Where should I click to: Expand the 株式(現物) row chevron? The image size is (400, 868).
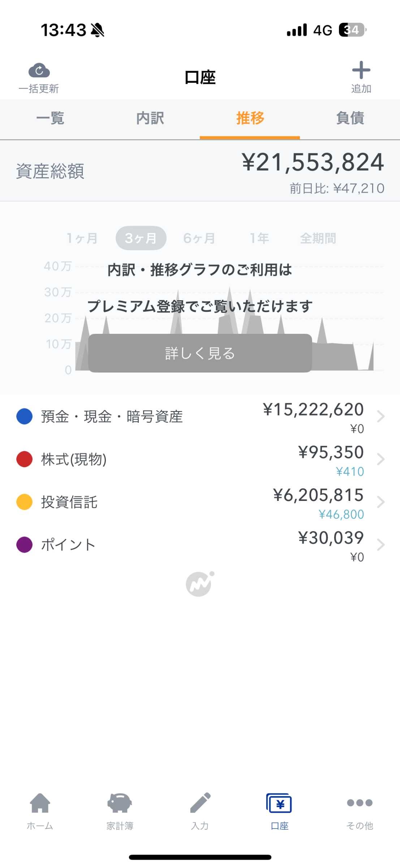380,459
